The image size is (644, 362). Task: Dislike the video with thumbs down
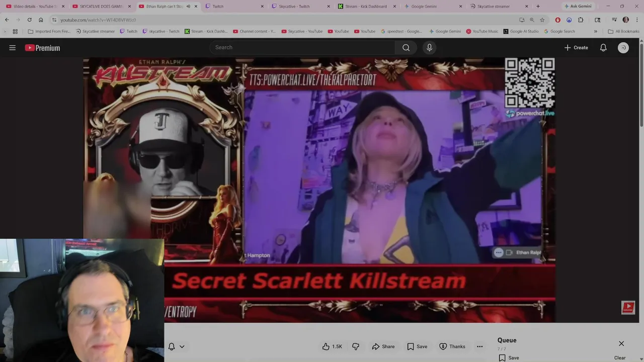click(356, 346)
